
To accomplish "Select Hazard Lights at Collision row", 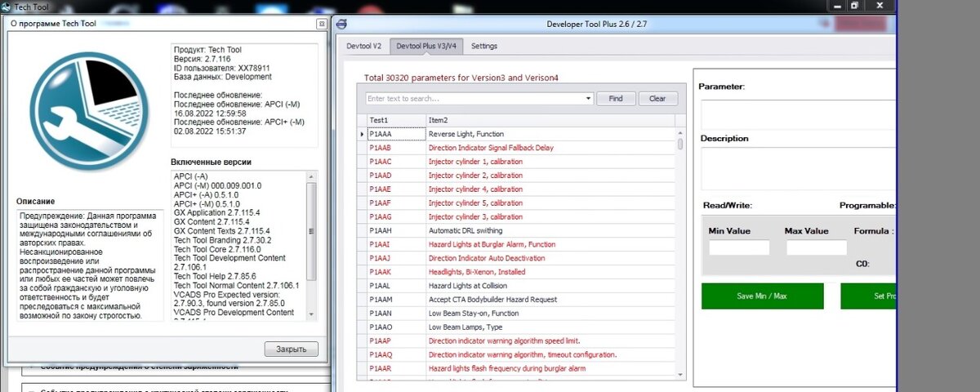I will click(516, 286).
